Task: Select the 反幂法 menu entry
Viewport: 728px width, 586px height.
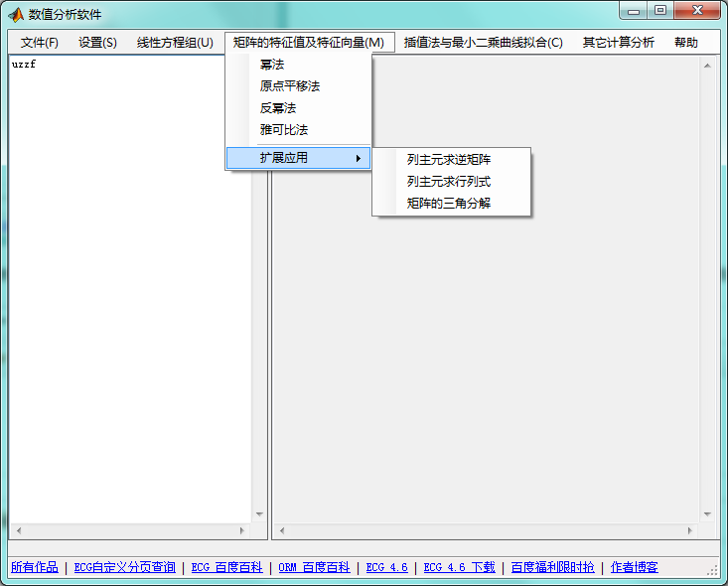Action: pos(299,108)
